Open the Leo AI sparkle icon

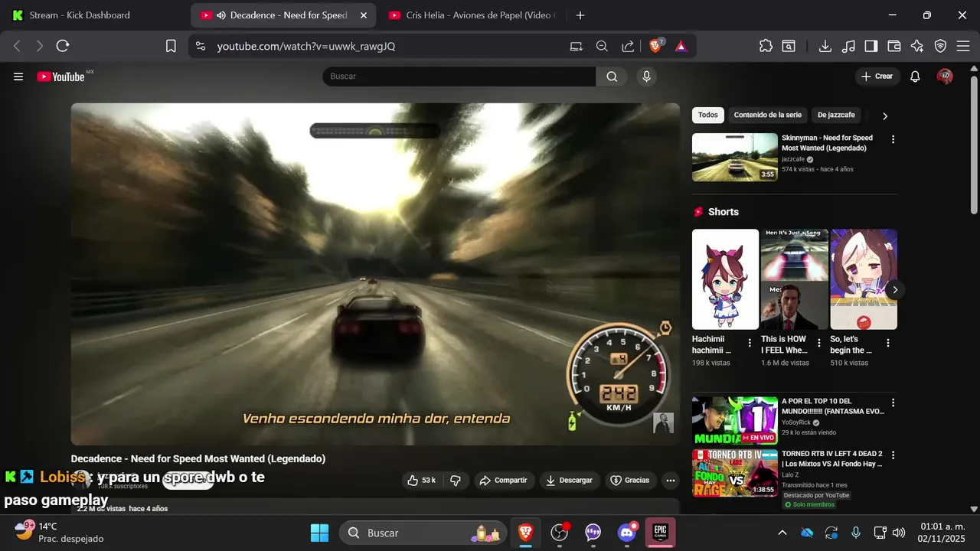point(917,46)
